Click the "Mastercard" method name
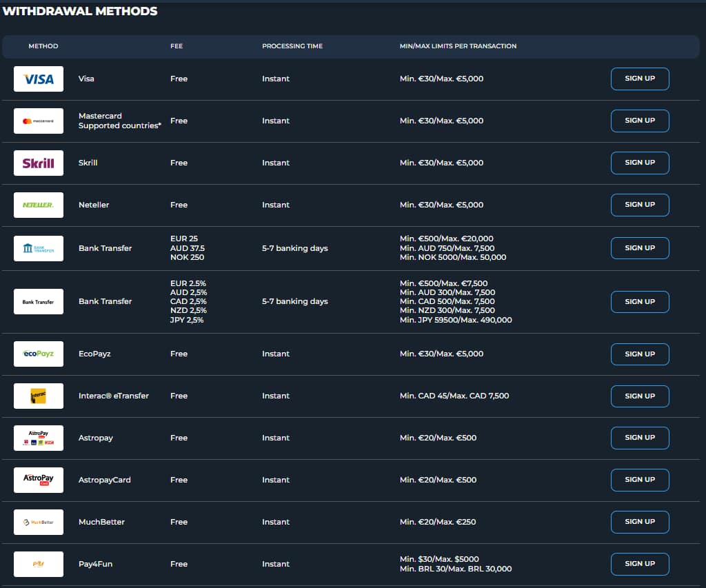Viewport: 706px width, 588px height. [100, 116]
